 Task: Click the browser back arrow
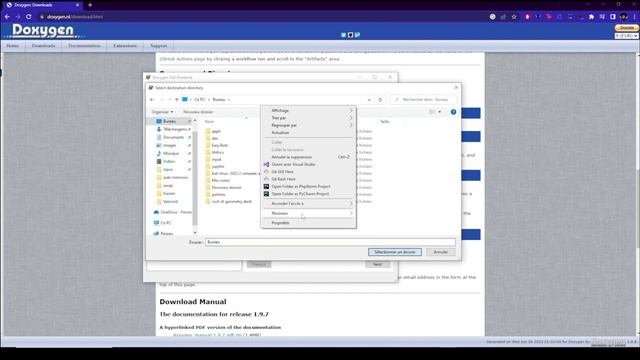[7, 17]
